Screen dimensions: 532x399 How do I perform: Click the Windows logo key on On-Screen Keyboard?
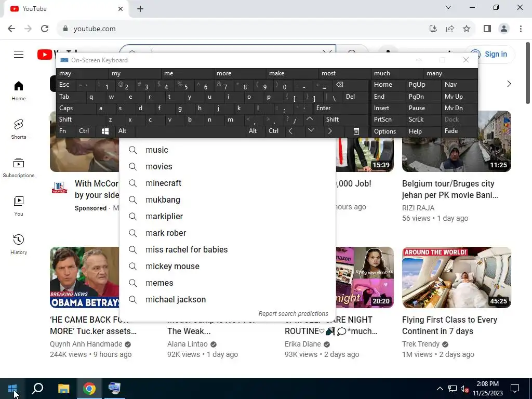[x=105, y=131]
